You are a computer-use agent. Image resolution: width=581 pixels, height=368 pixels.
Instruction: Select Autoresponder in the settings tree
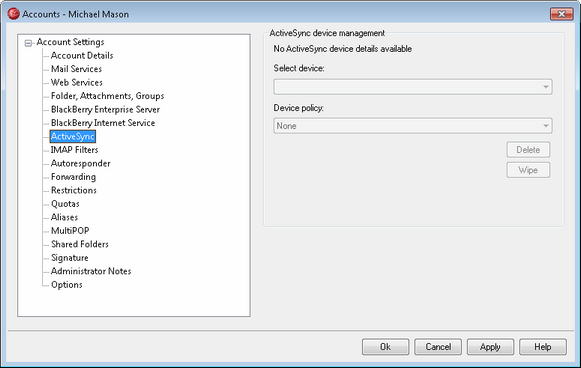81,163
